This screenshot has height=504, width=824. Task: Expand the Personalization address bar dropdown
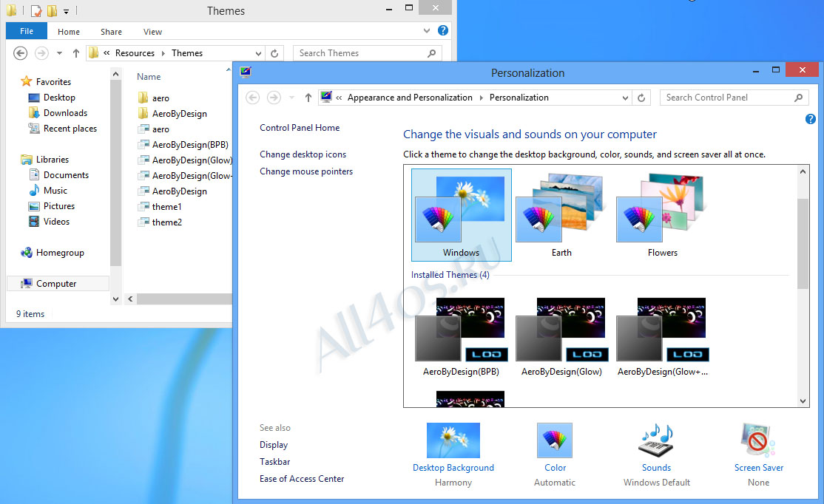click(625, 98)
